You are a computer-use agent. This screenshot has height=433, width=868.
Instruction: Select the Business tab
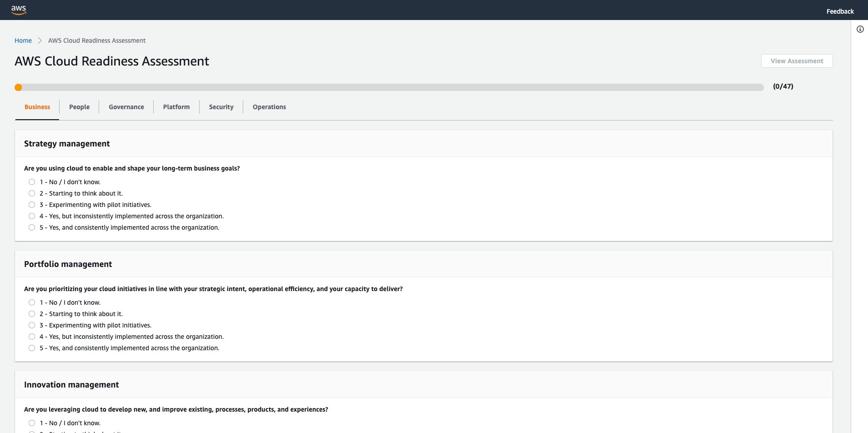tap(37, 107)
